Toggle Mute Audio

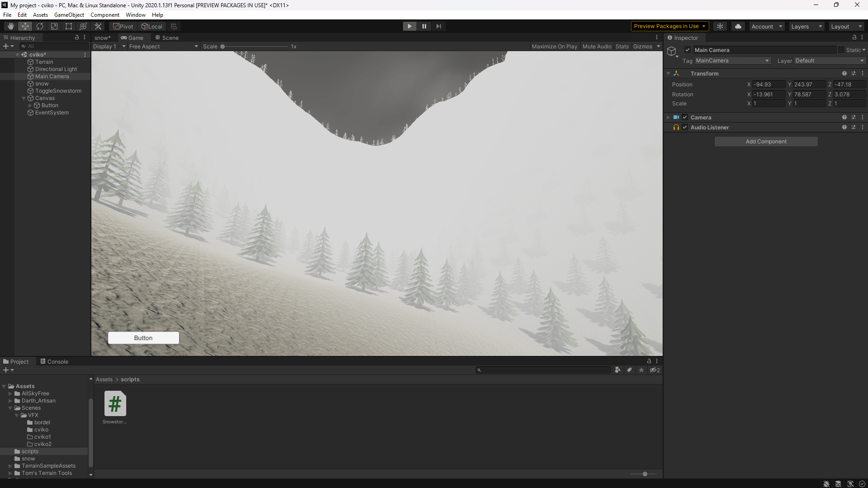point(597,46)
